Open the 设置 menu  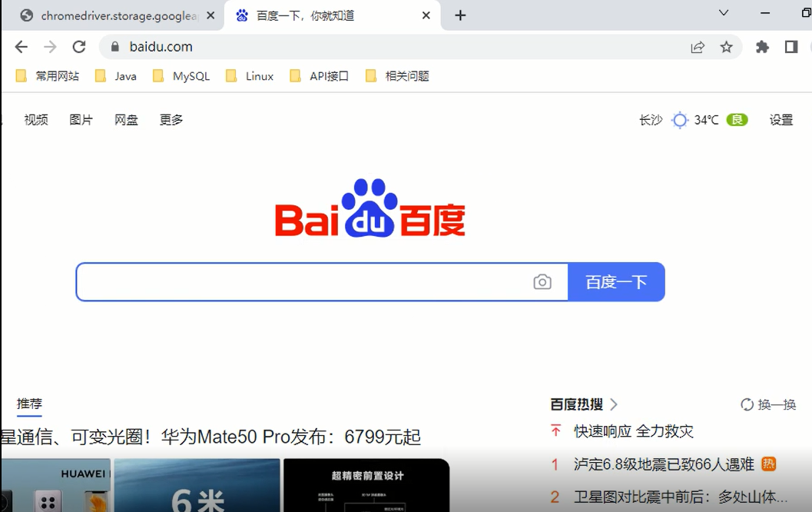pyautogui.click(x=781, y=120)
